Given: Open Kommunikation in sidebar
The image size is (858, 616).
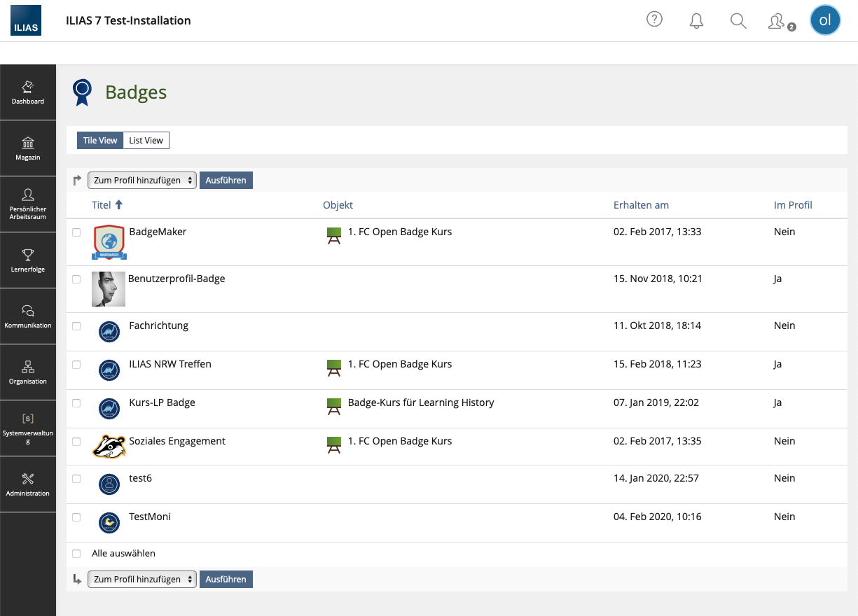Looking at the screenshot, I should point(28,316).
